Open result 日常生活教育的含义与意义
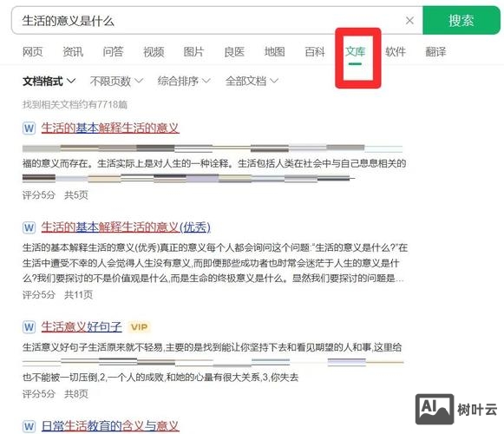The width and height of the screenshot is (504, 434). pos(110,426)
